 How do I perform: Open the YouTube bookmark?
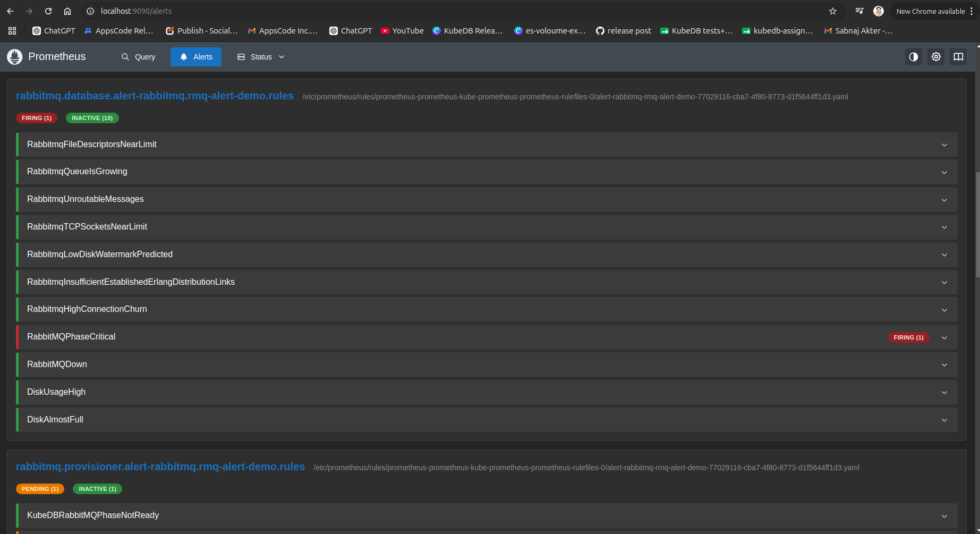point(402,31)
